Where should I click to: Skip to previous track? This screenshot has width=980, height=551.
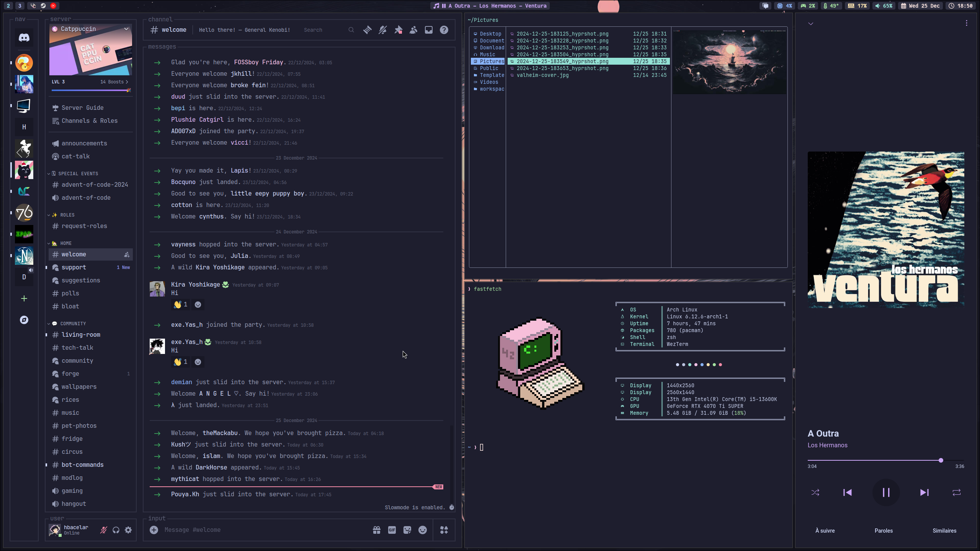pos(848,492)
